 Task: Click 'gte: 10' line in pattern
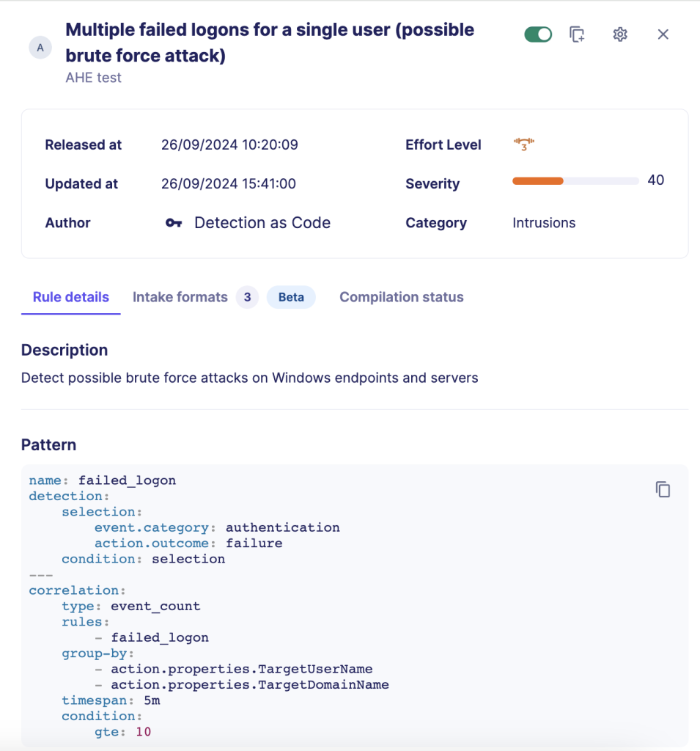pos(122,732)
